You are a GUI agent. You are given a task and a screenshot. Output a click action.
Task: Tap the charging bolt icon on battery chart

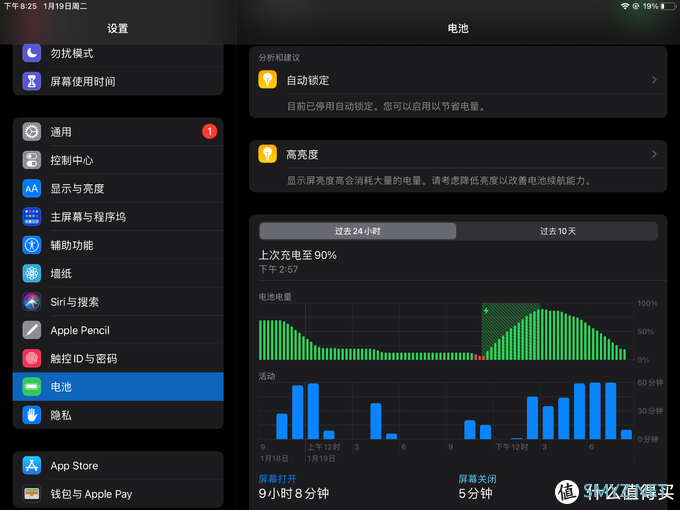[486, 311]
